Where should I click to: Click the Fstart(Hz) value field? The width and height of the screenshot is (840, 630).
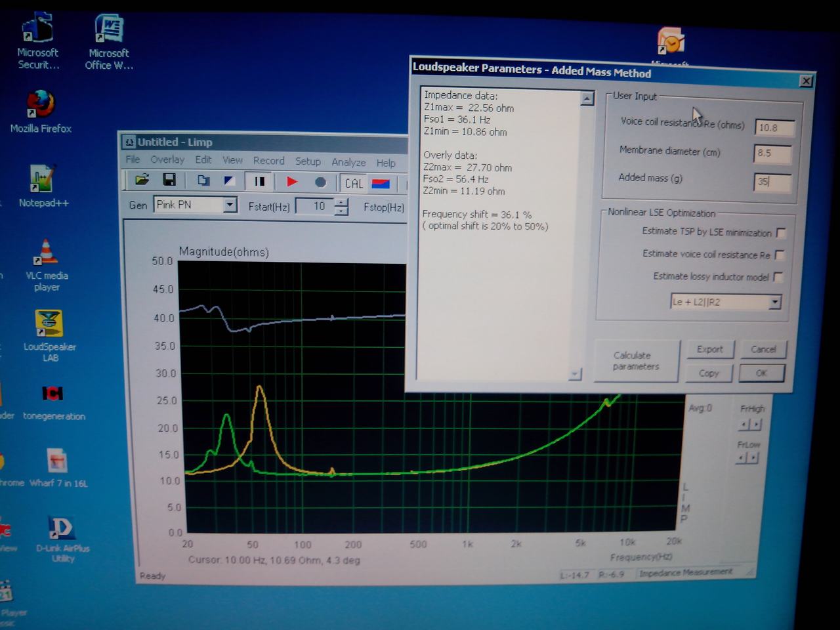(x=315, y=207)
